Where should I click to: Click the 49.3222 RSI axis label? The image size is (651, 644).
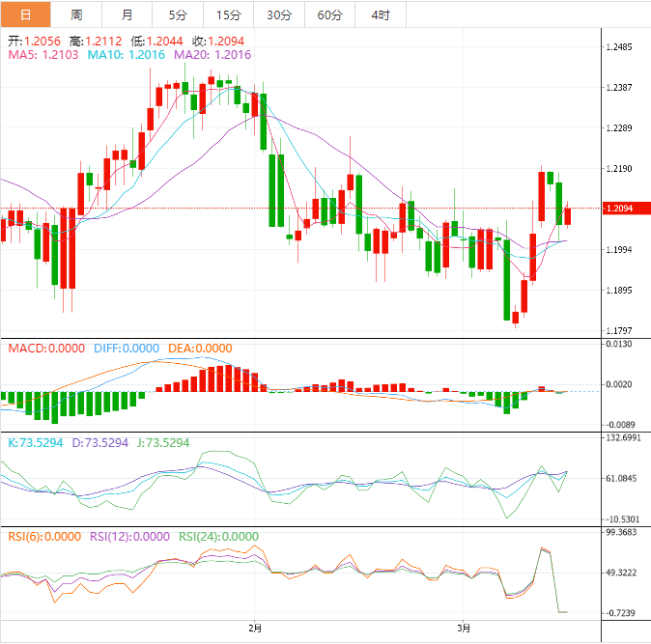[x=621, y=573]
